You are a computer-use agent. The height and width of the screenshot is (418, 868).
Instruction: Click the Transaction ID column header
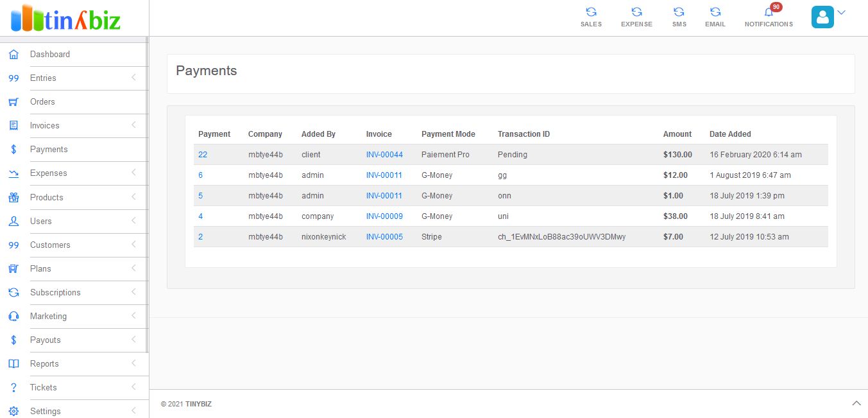[523, 134]
